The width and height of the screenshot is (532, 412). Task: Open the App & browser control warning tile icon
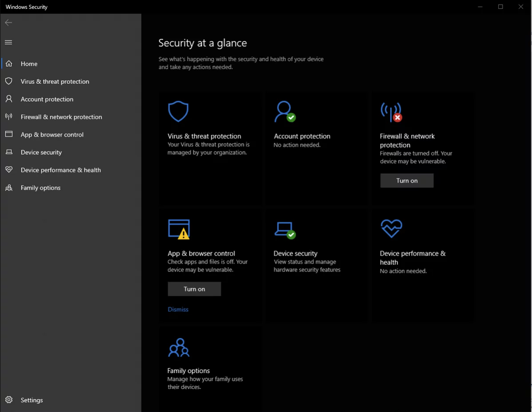179,229
